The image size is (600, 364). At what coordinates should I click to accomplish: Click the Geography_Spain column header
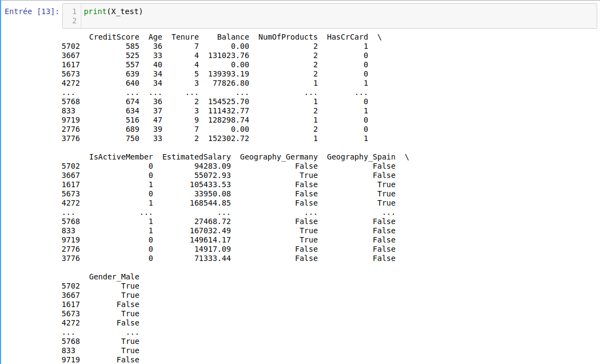[361, 157]
